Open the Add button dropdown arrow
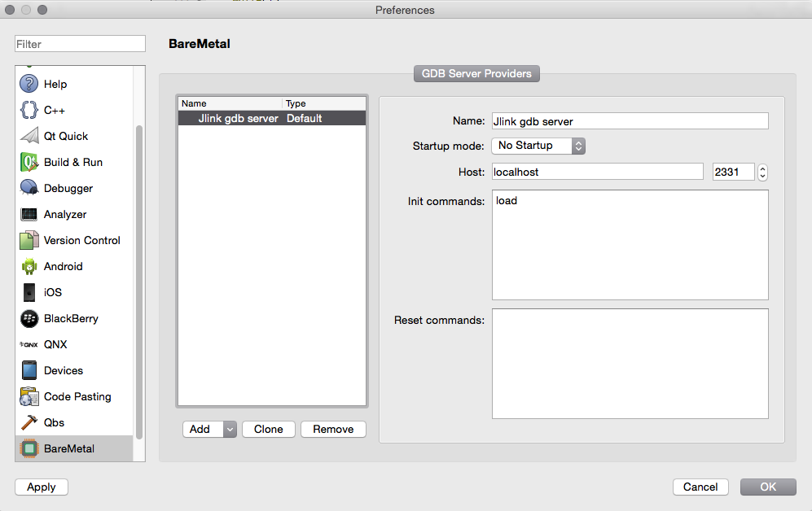Screen dimensions: 812x511 (x=230, y=430)
